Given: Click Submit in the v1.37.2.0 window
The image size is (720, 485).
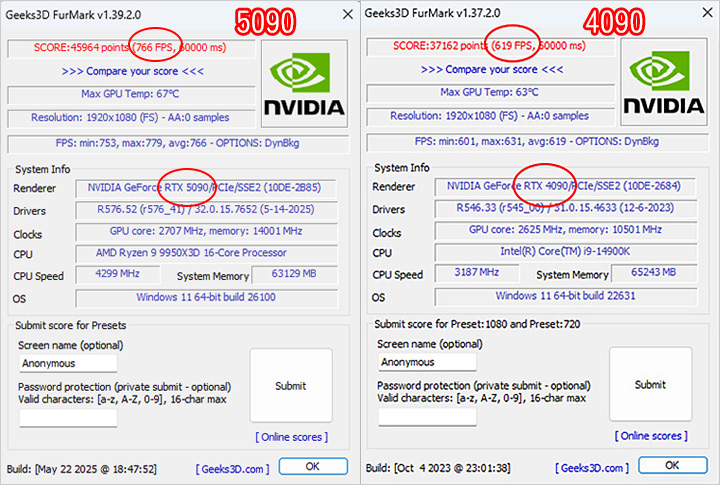Looking at the screenshot, I should 651,384.
